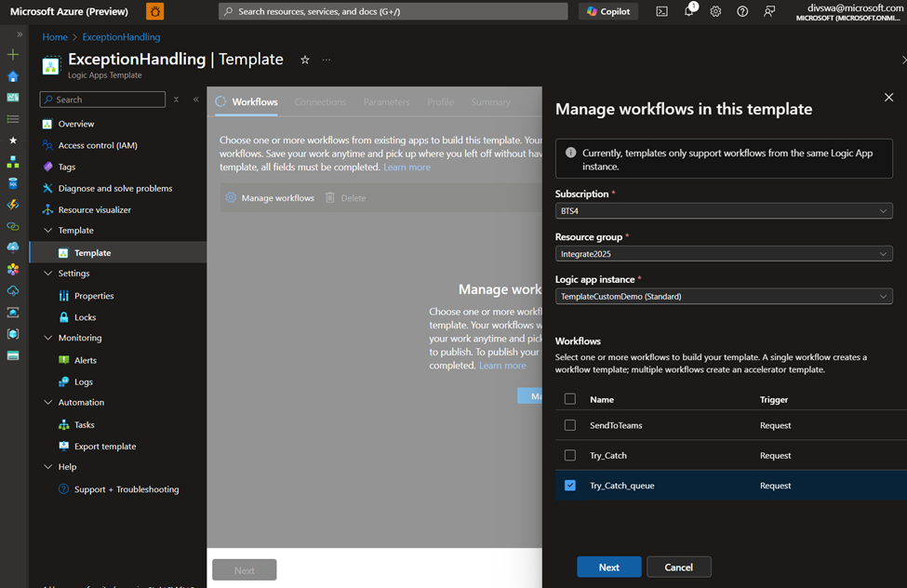Check the SendToTeams workflow

point(570,425)
